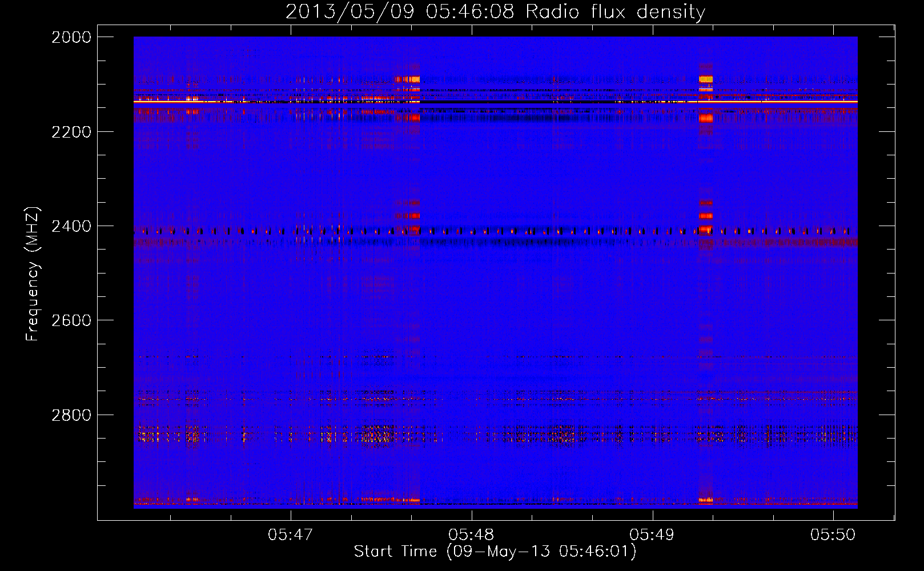Click the plot title '2013/05/09 05:46:08 Radio flux density'

point(495,11)
